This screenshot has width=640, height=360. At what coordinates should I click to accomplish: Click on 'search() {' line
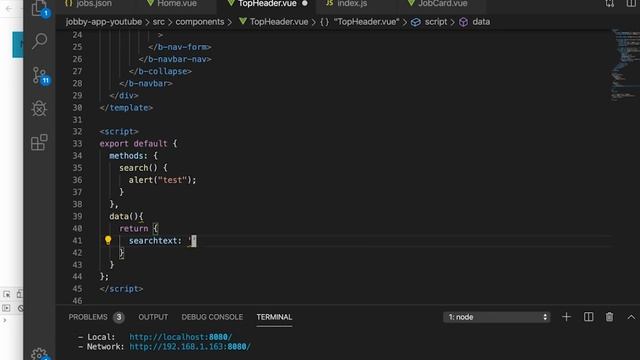[143, 168]
